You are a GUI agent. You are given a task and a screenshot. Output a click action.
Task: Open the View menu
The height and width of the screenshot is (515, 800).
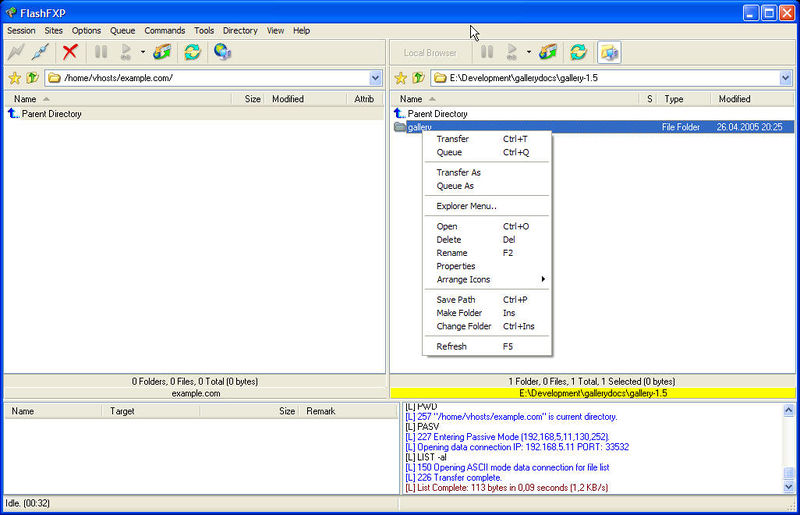275,31
